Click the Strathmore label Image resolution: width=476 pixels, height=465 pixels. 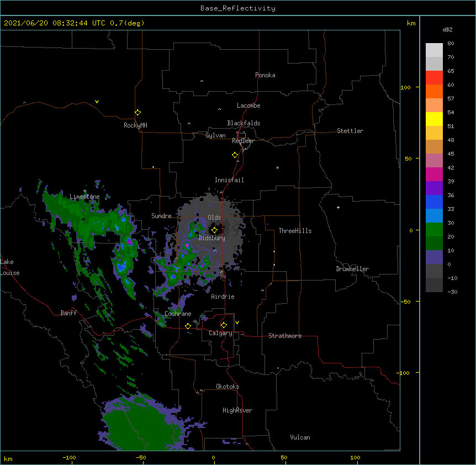tap(285, 336)
